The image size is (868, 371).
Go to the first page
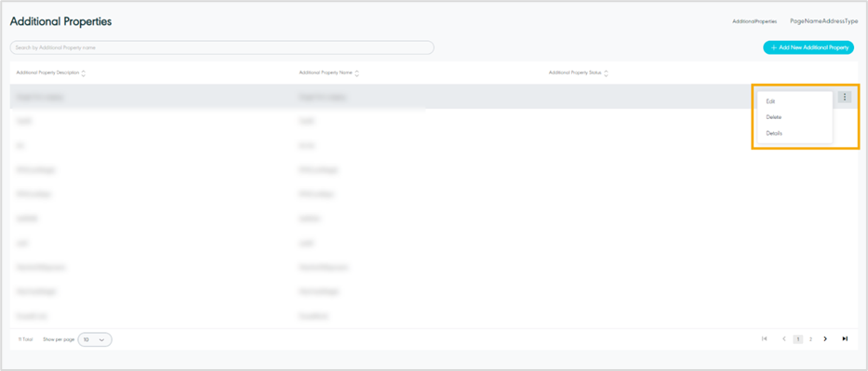(x=765, y=339)
